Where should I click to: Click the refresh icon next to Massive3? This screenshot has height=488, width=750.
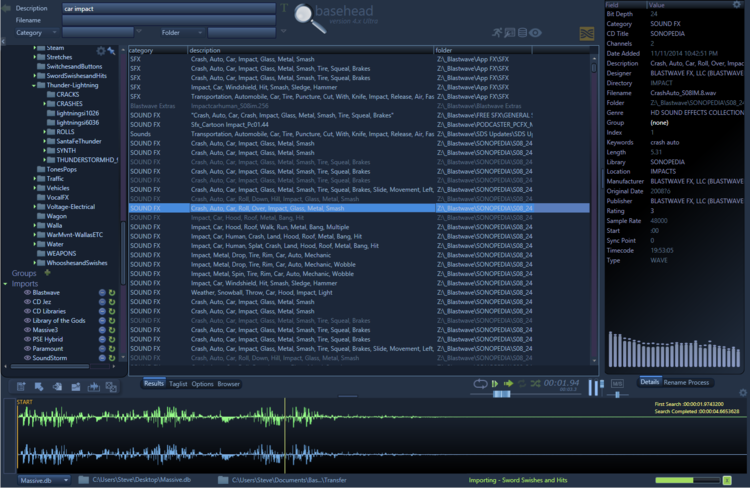coord(112,330)
